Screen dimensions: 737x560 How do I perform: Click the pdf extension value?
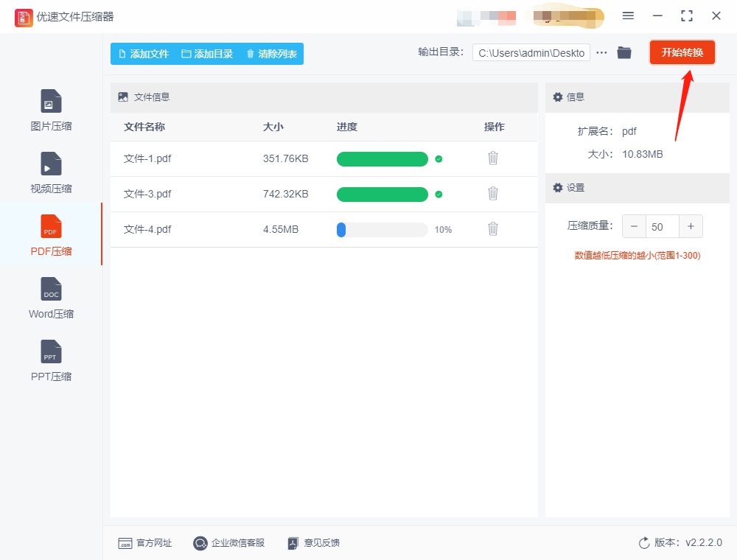(629, 132)
